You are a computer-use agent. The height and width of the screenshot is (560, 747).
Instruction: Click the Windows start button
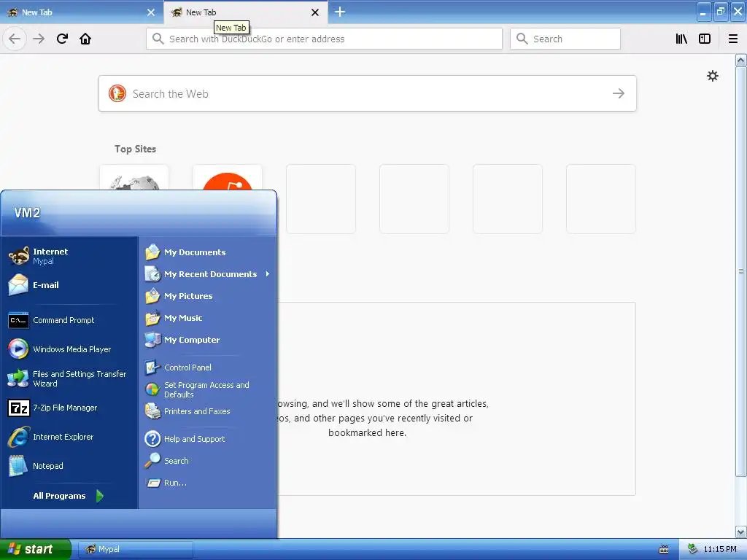point(35,549)
